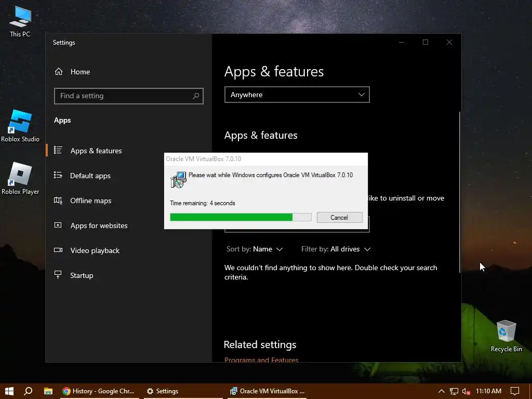Open Roblox Studio desktop shortcut
The width and height of the screenshot is (532, 399).
[20, 126]
